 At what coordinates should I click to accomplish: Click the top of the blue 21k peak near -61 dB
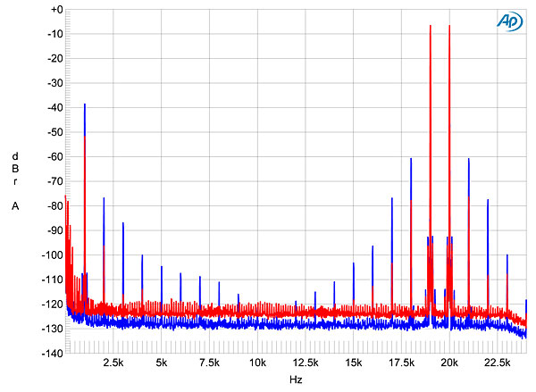pos(469,159)
